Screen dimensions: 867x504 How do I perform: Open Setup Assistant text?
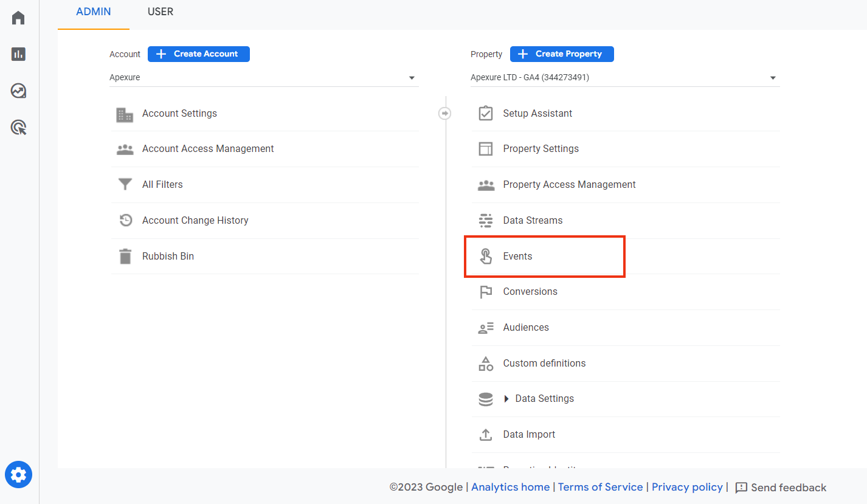[x=537, y=114]
